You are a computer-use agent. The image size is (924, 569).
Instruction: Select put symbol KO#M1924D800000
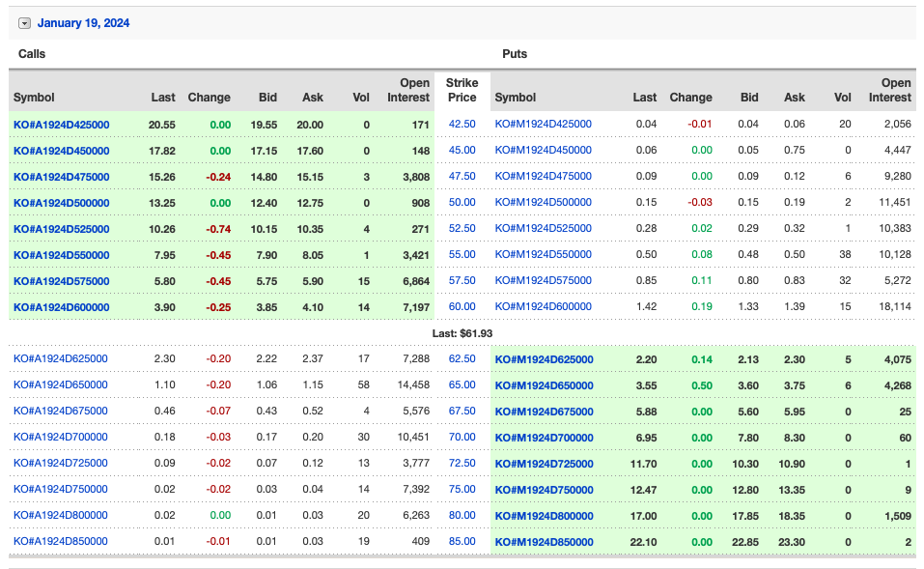coord(544,516)
